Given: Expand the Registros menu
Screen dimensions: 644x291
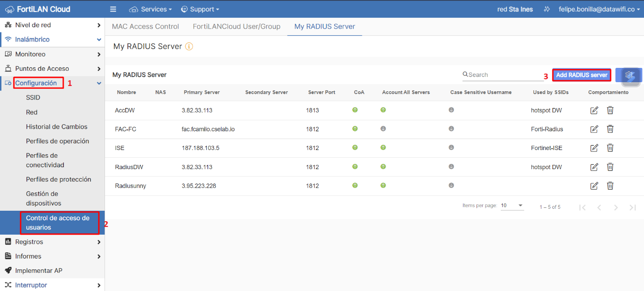Looking at the screenshot, I should click(x=52, y=242).
